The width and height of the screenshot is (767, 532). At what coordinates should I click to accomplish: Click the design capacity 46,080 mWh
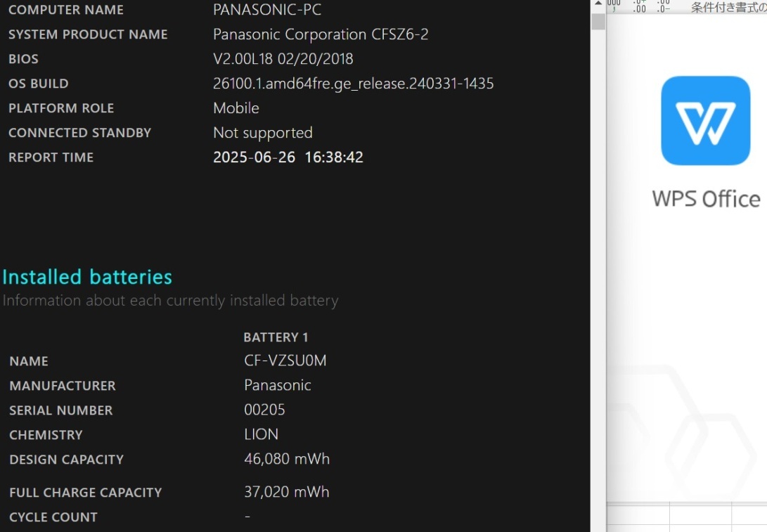[287, 459]
